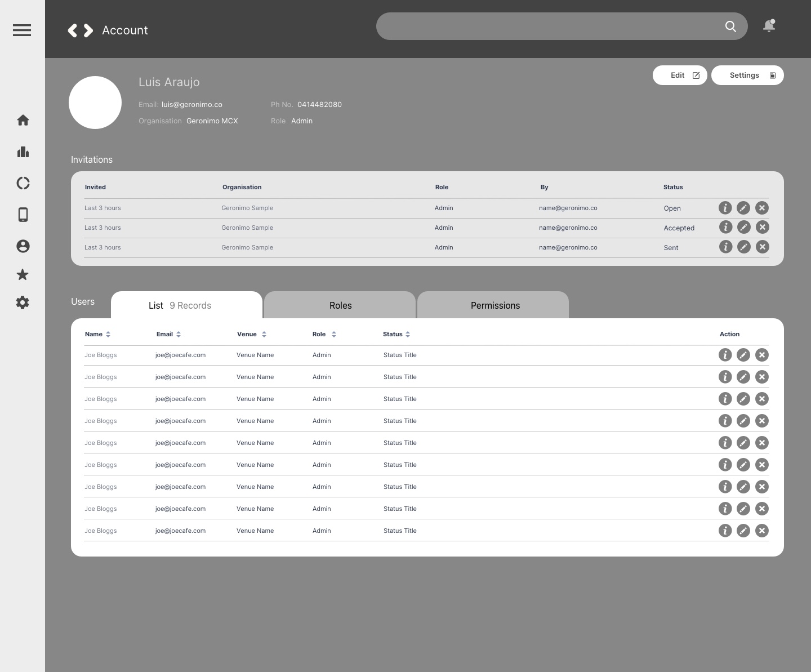Remove the Accepted invitation
The image size is (811, 672).
tap(762, 227)
